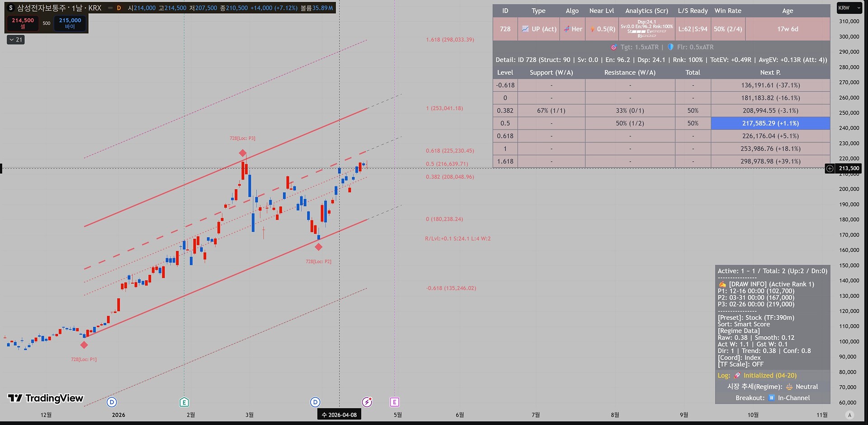This screenshot has height=425, width=868.
Task: Click the 2026 year label on time axis
Action: pos(118,415)
